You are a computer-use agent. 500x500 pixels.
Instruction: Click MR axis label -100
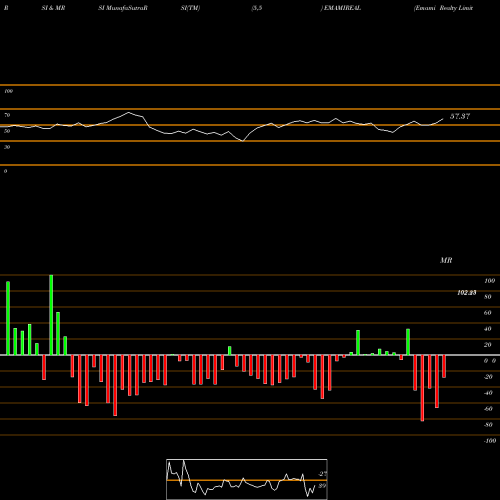[x=490, y=441]
